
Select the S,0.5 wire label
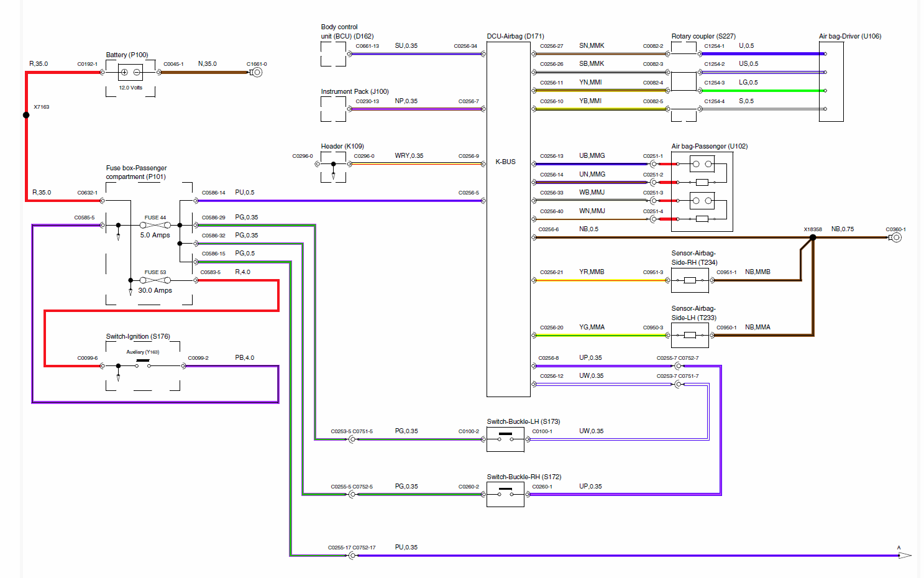pos(746,101)
